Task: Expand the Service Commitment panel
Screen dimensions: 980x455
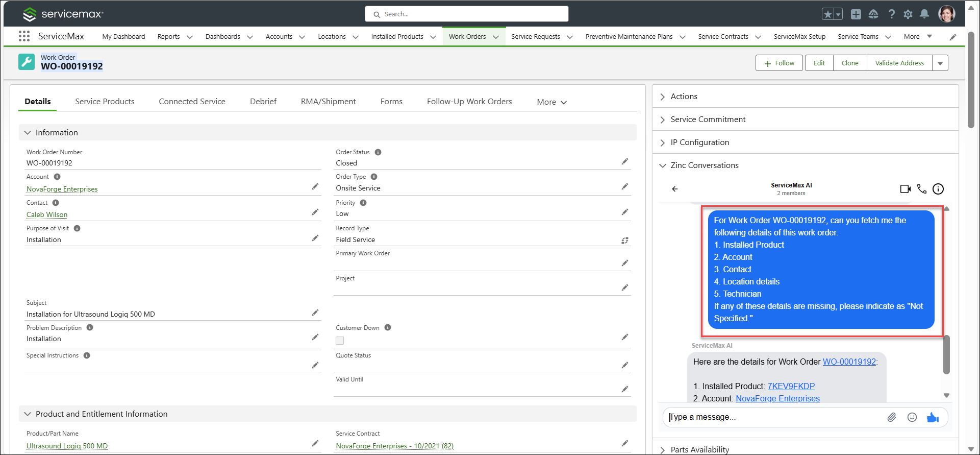Action: [663, 120]
